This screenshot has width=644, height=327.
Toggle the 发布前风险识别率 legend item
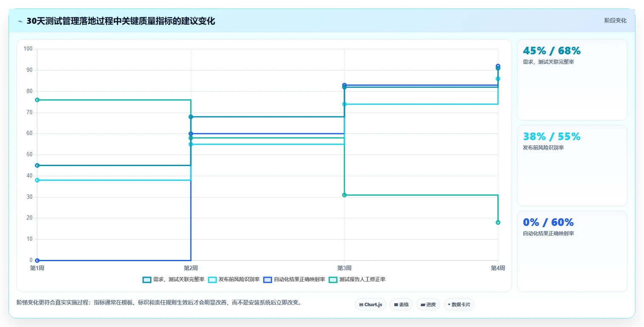234,279
